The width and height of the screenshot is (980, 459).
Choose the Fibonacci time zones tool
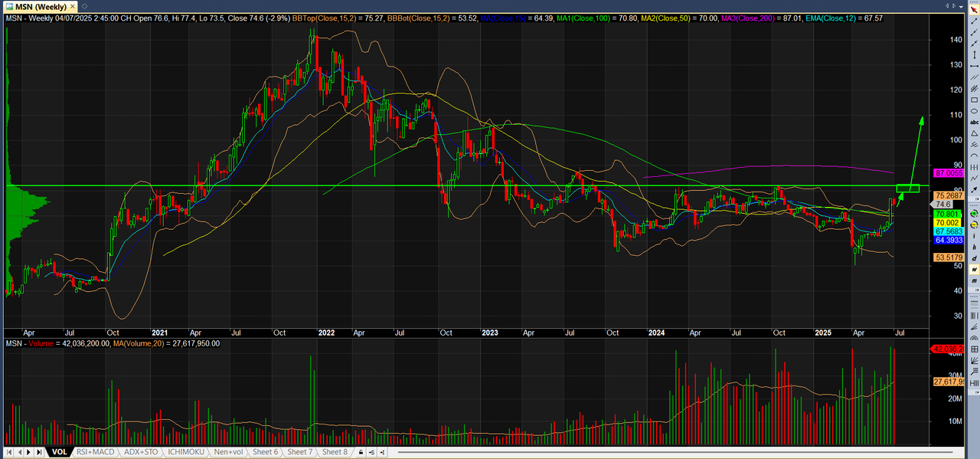coord(974,315)
